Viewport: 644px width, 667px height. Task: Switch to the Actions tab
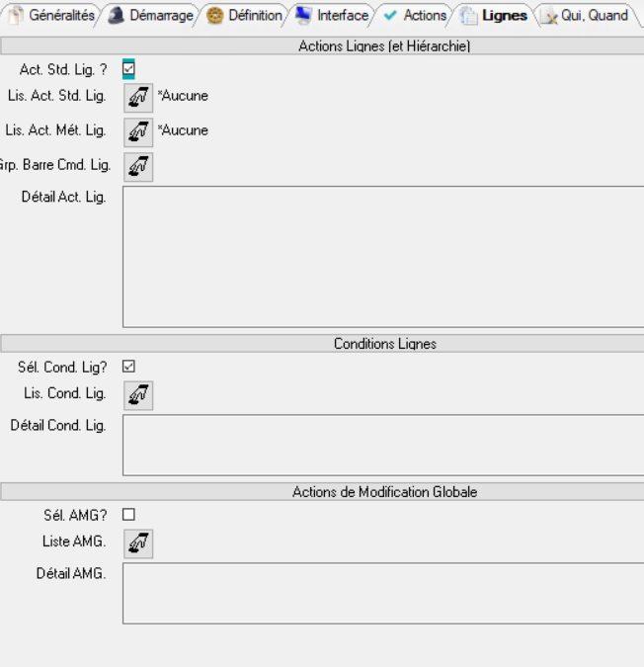416,16
